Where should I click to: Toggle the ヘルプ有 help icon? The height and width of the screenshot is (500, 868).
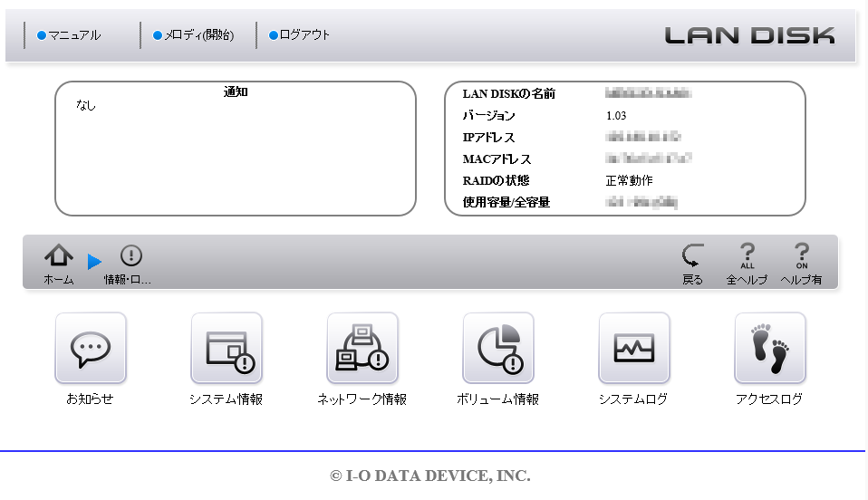pyautogui.click(x=802, y=255)
